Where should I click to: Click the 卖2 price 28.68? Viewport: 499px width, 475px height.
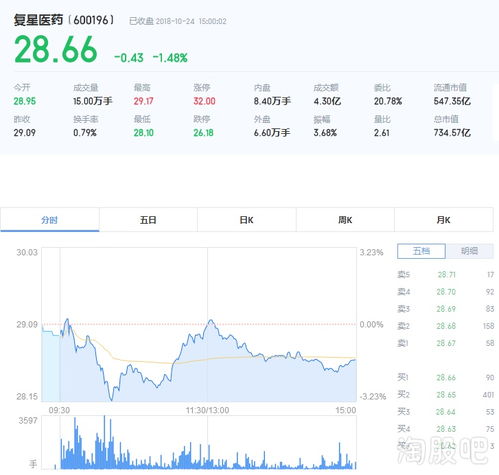[446, 326]
